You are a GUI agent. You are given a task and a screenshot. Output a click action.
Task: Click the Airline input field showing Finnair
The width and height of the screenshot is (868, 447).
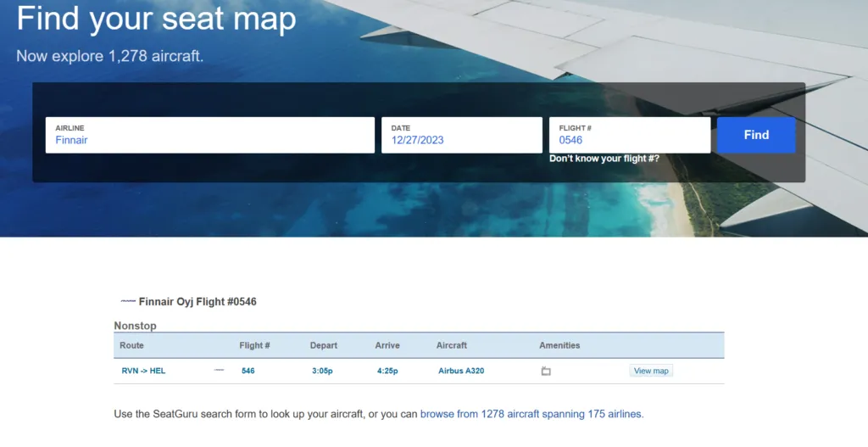pos(210,135)
